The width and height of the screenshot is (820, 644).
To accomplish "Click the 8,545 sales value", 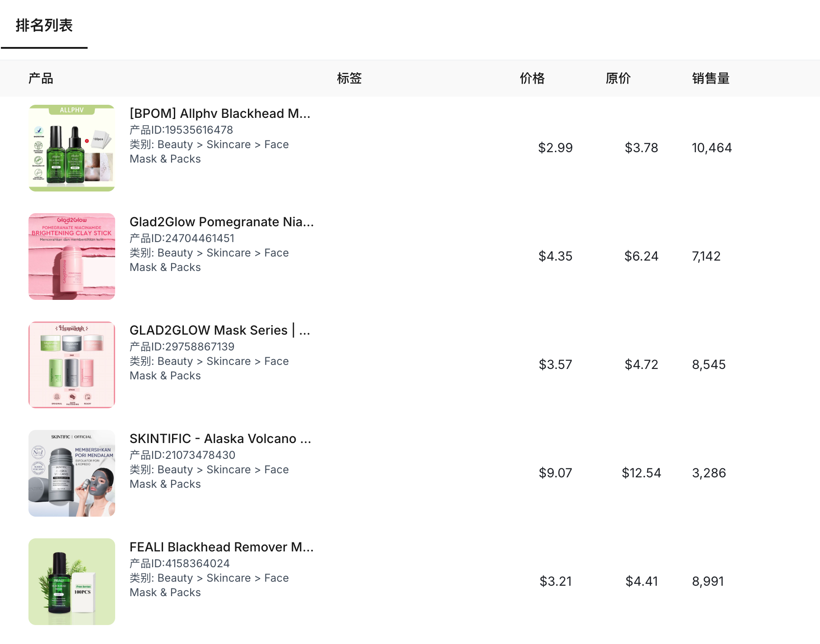I will click(x=709, y=364).
